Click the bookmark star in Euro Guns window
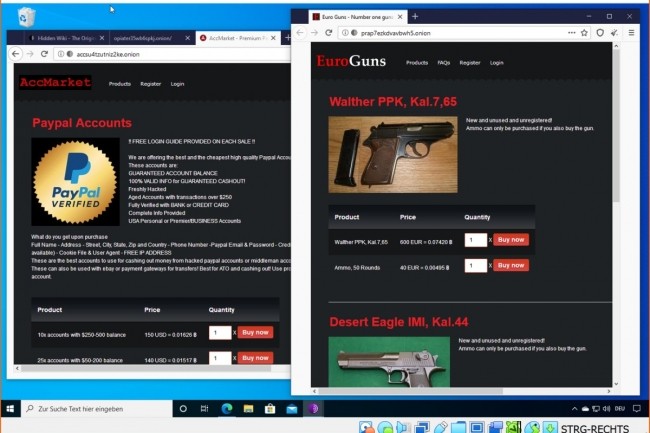The image size is (650, 433). (584, 32)
